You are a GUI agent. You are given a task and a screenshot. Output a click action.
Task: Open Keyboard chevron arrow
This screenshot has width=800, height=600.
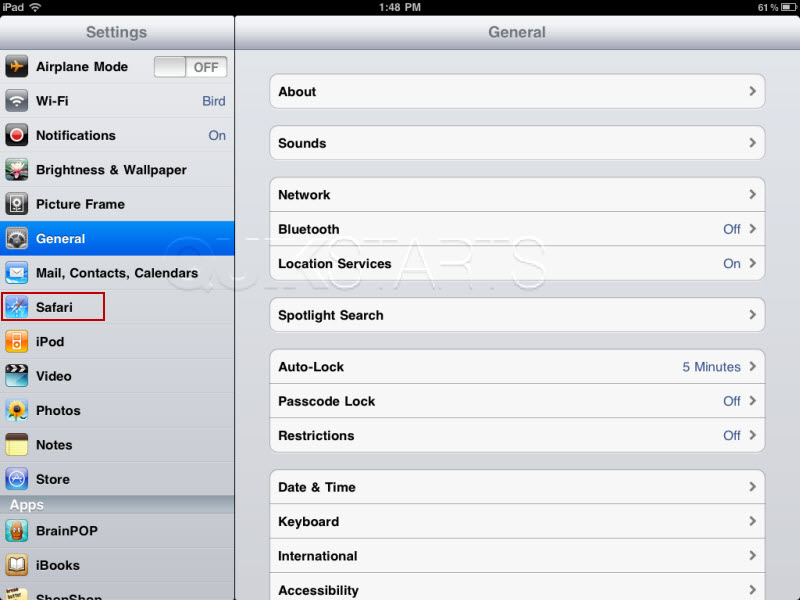[752, 521]
